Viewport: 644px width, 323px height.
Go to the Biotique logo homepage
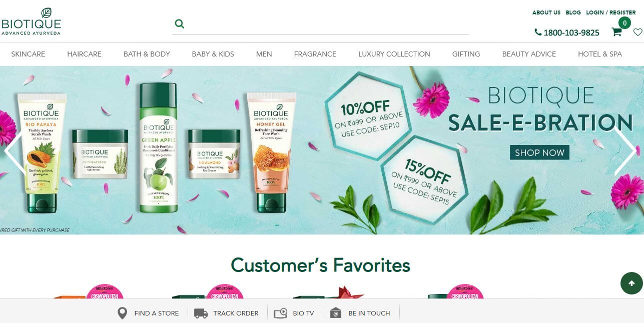31,21
